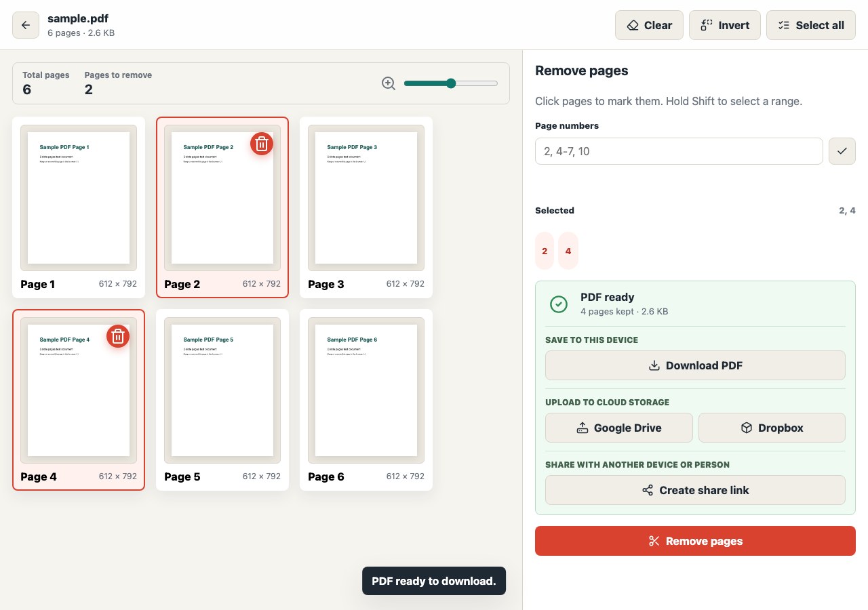Select the Page 3 thumbnail
This screenshot has width=868, height=610.
coord(366,207)
